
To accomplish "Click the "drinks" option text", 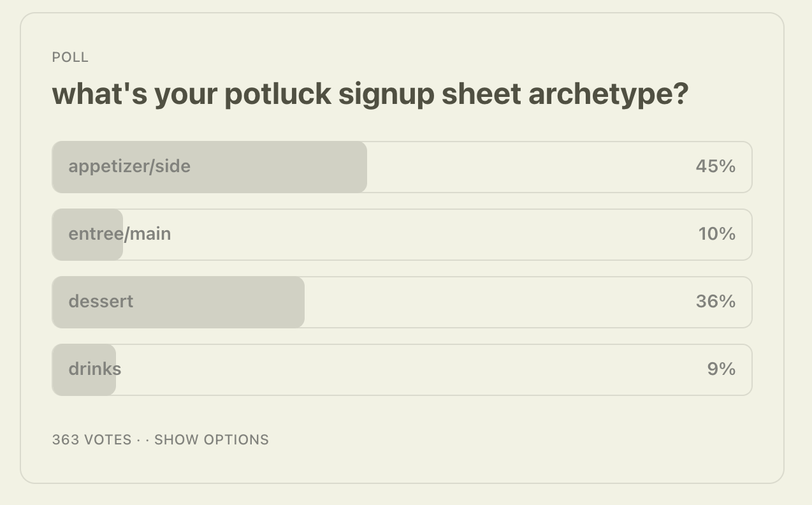I will pyautogui.click(x=94, y=369).
